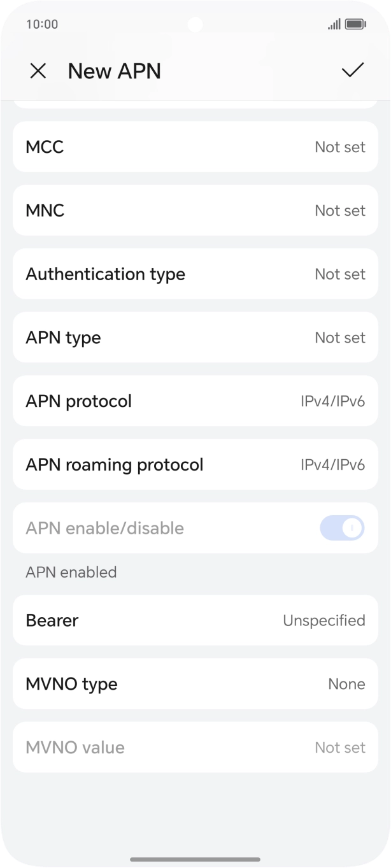Open Authentication type options

195,274
